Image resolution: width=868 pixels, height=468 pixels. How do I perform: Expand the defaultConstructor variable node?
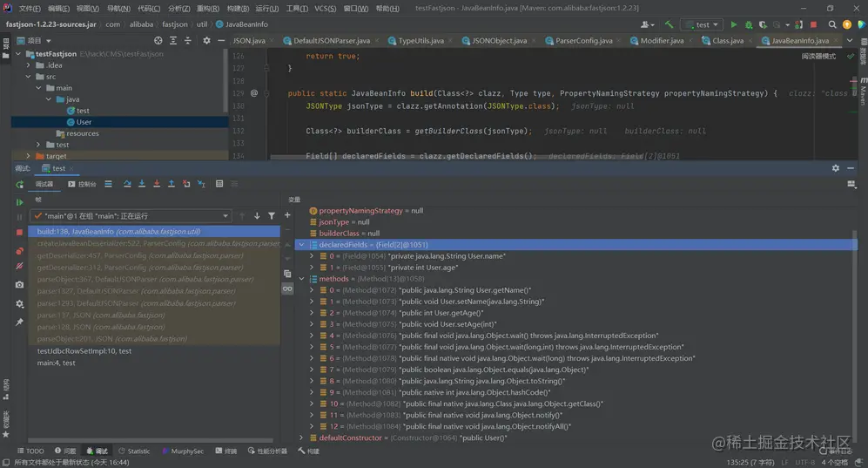pos(302,437)
